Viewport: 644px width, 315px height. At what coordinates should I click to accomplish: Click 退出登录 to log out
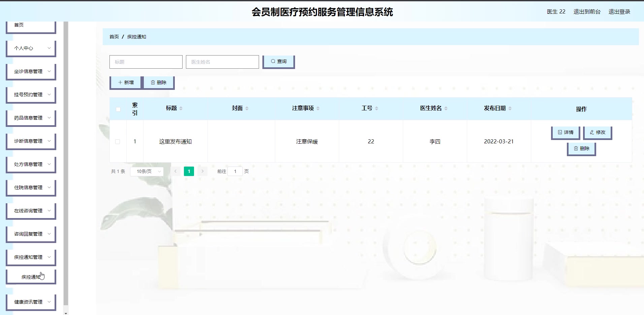tap(620, 11)
